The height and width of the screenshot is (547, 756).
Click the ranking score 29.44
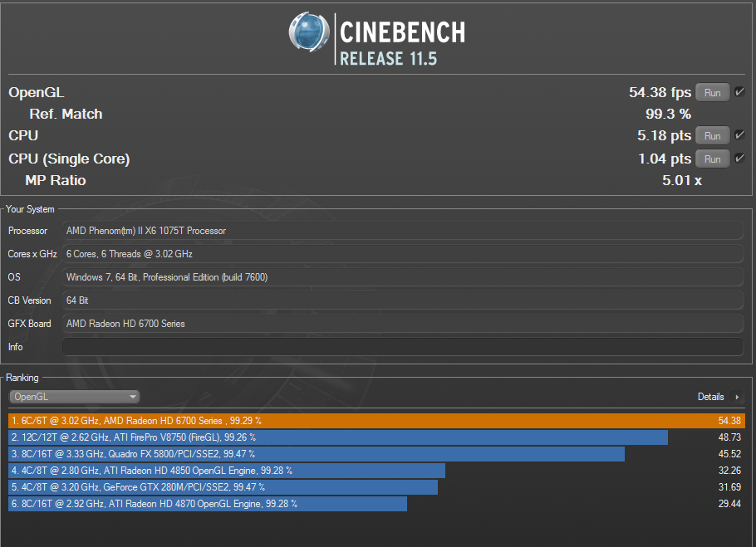(x=729, y=504)
